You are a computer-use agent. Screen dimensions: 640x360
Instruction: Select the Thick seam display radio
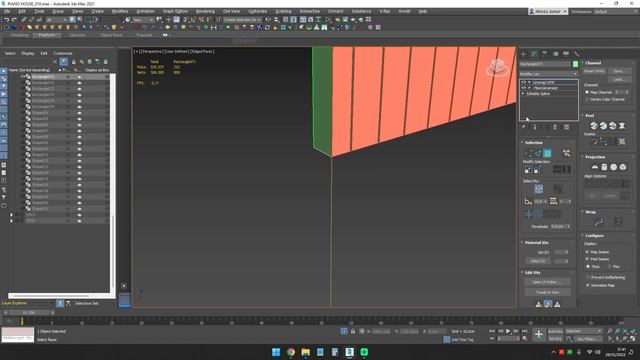tap(588, 267)
